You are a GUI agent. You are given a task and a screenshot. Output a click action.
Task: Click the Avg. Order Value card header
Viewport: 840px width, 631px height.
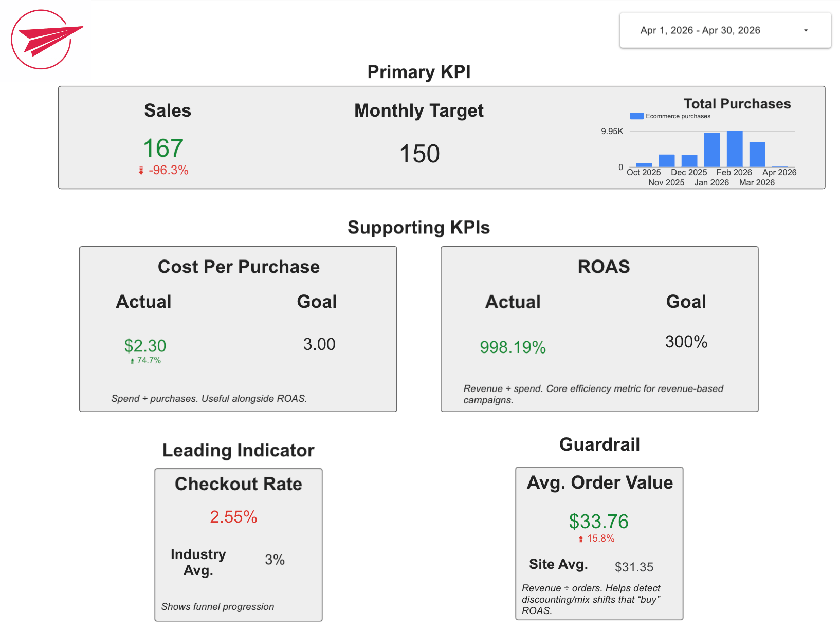pyautogui.click(x=600, y=482)
